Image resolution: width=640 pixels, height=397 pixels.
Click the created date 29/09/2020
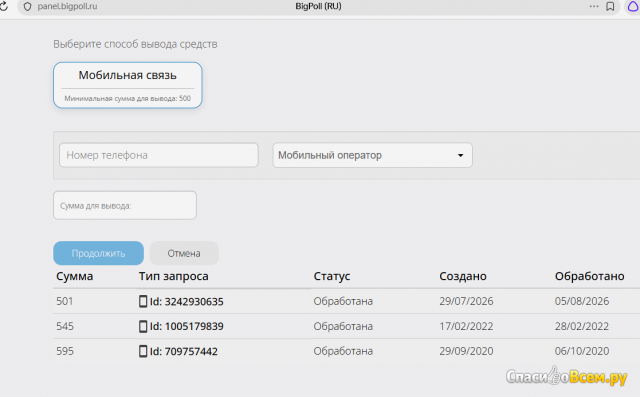[466, 351]
